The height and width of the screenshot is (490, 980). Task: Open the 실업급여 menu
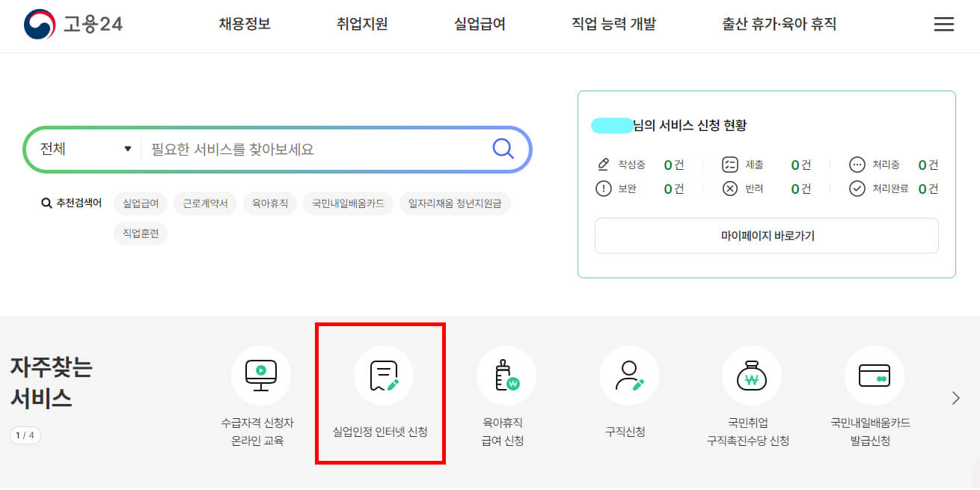click(480, 24)
